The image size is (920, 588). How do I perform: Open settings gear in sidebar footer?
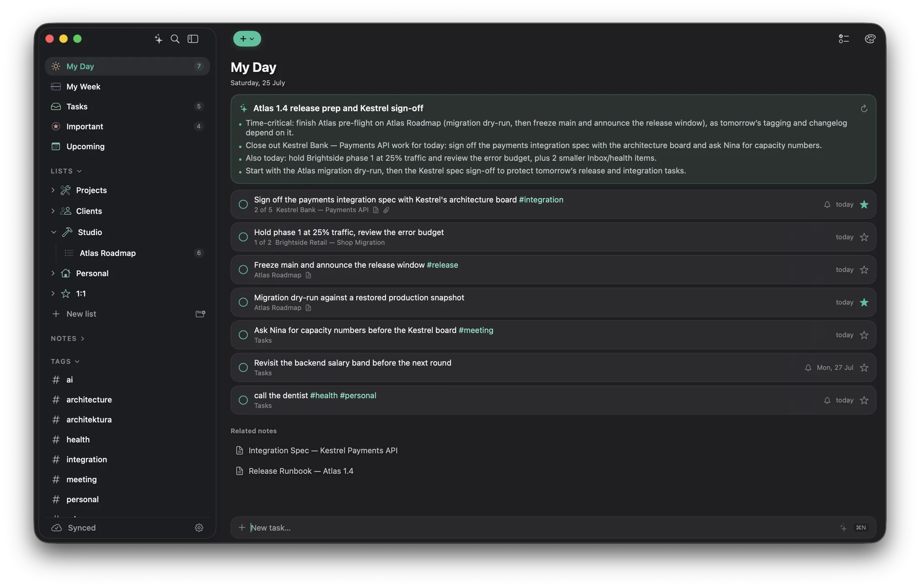point(199,528)
